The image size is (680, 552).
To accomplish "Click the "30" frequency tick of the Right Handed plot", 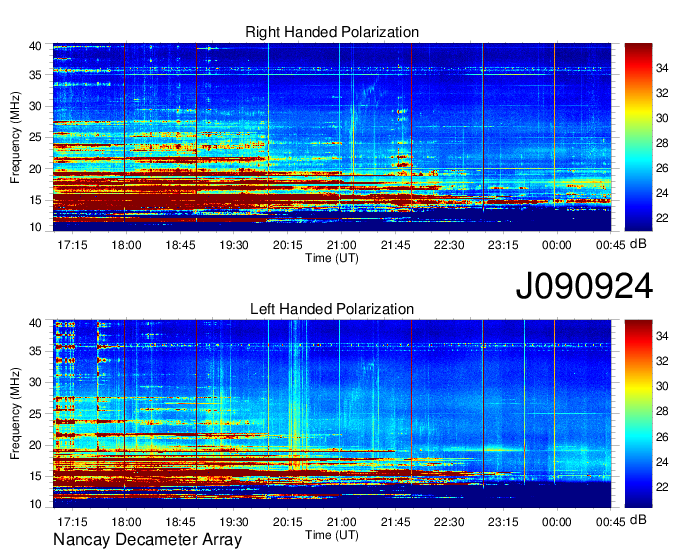I will 36,106.
